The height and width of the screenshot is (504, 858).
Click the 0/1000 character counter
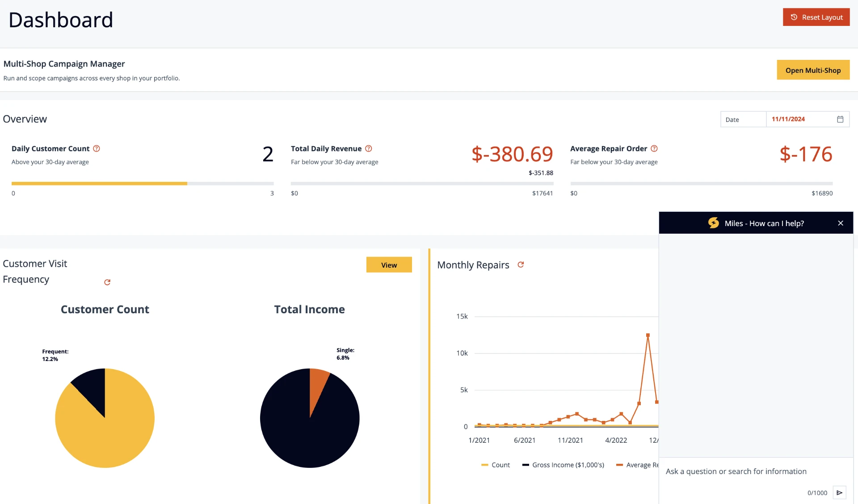817,493
